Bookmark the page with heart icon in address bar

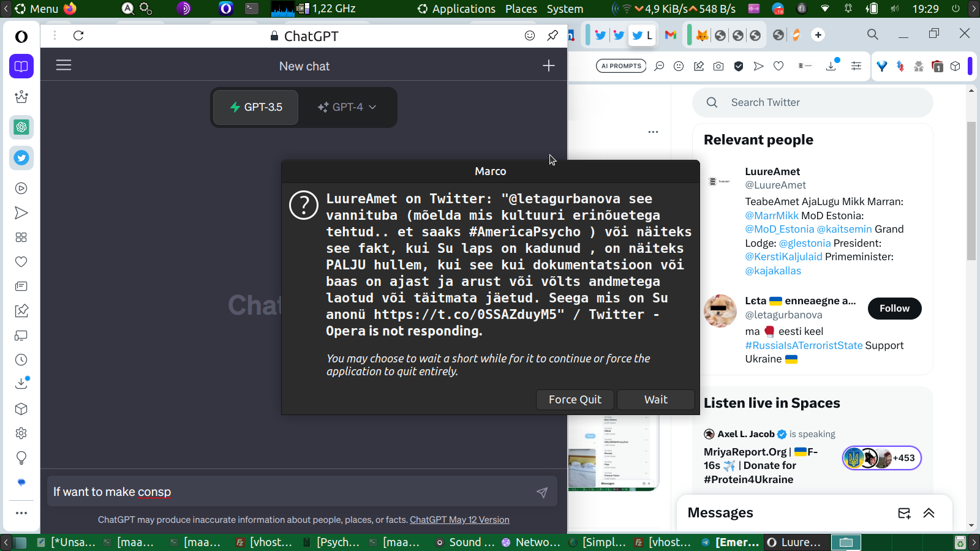coord(778,66)
